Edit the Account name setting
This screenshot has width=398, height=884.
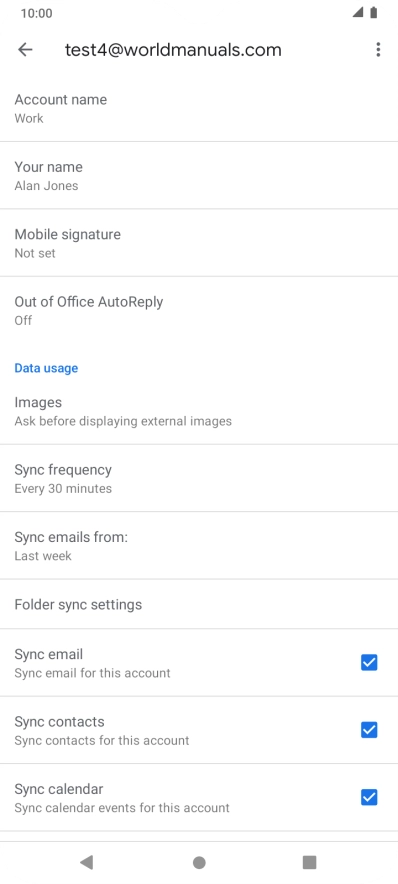point(199,108)
